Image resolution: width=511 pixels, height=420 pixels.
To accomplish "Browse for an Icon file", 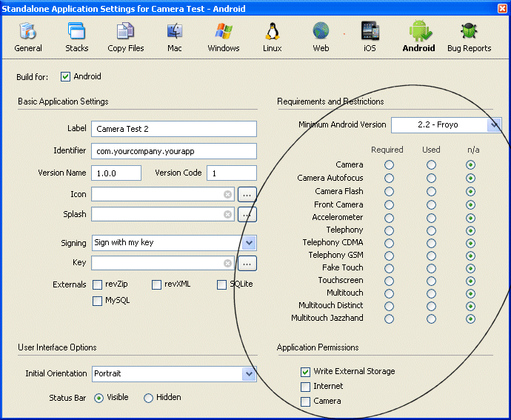I will click(x=247, y=194).
